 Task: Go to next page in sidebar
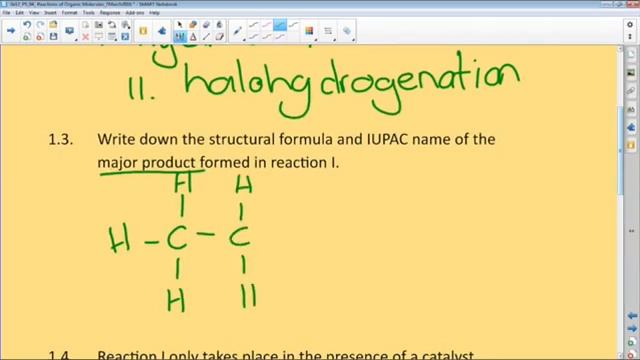pos(632,329)
